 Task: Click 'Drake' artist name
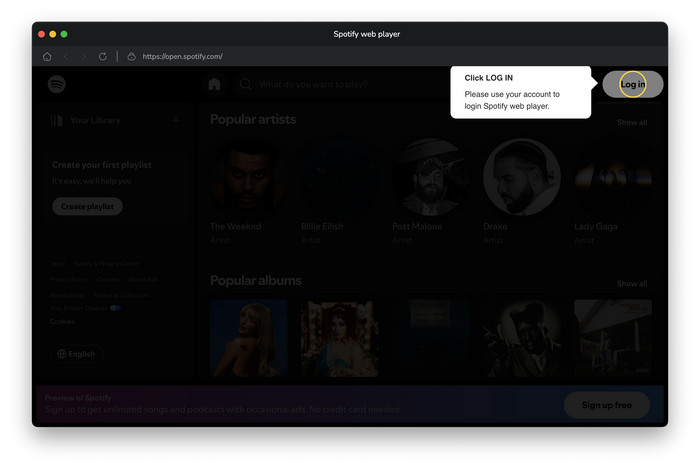pos(495,226)
